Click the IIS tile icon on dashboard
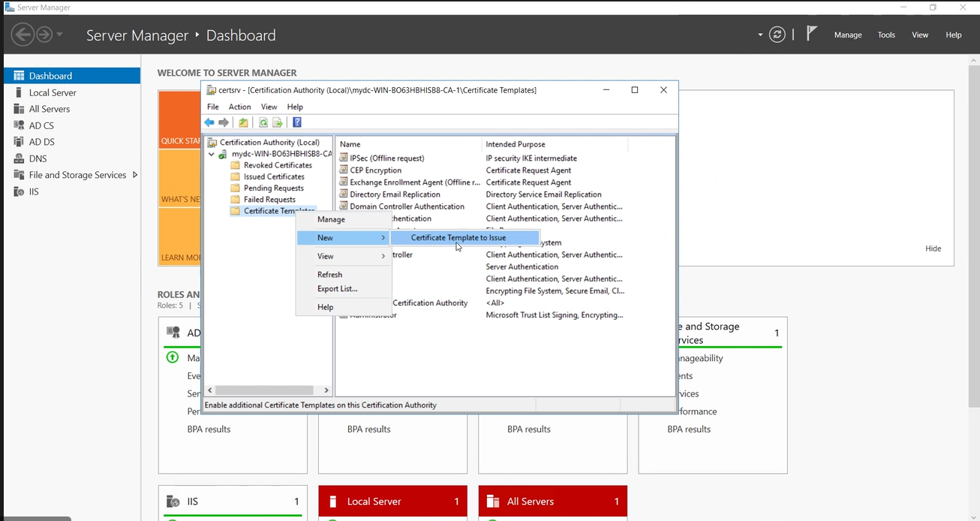 point(173,501)
